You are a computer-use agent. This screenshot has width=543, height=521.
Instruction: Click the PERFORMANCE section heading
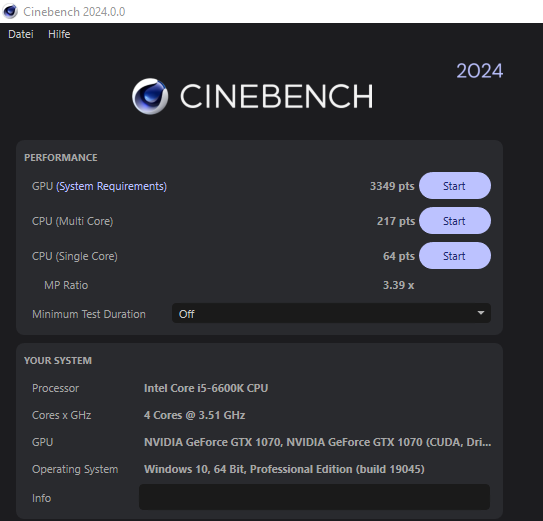61,158
